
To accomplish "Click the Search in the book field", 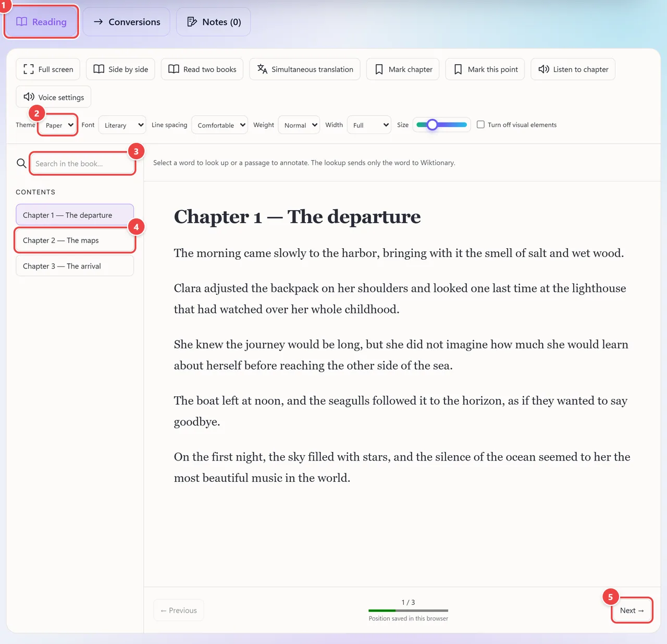I will pos(82,164).
